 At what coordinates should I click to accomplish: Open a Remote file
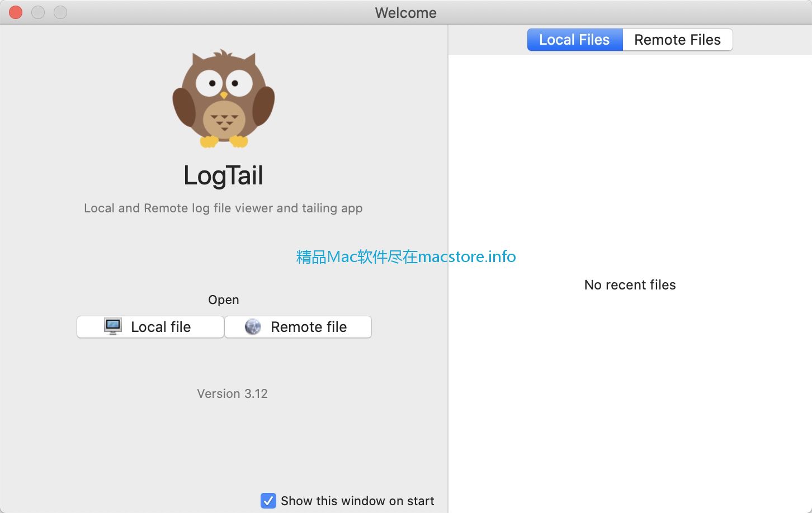(x=298, y=327)
